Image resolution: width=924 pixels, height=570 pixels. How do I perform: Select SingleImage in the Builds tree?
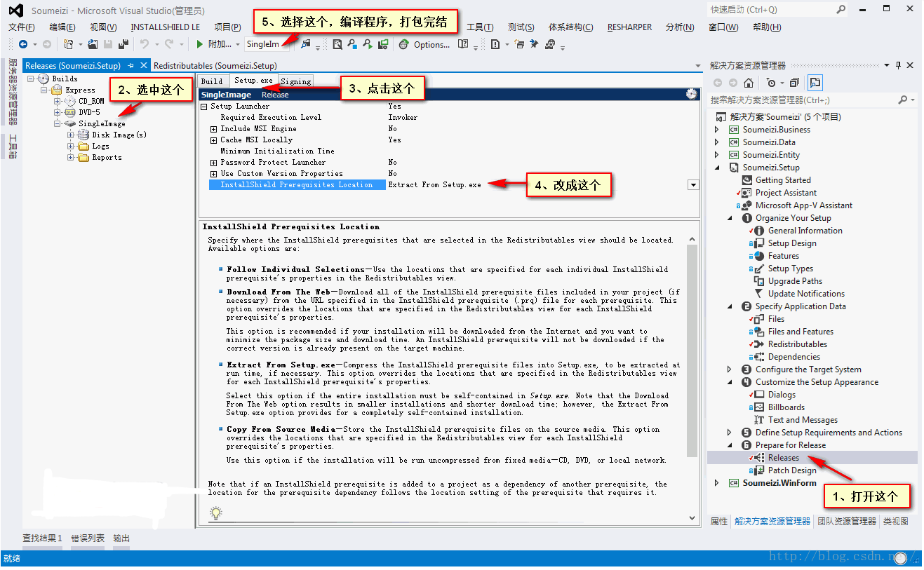[102, 124]
